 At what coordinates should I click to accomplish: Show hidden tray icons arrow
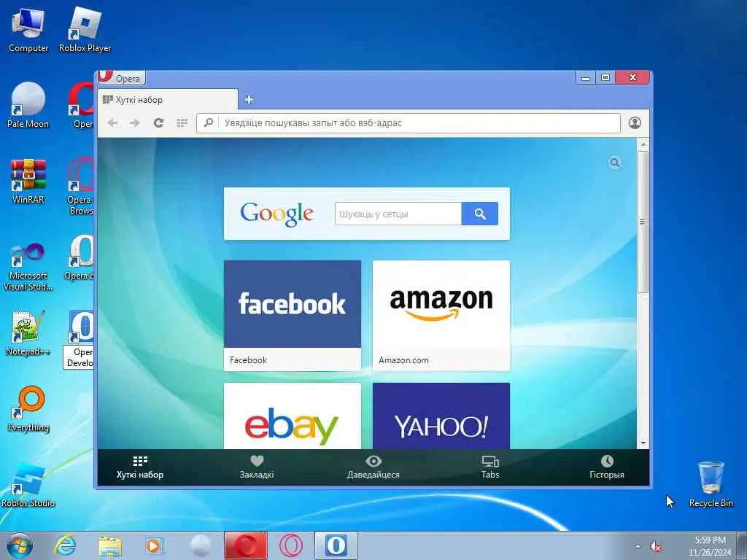tap(638, 546)
